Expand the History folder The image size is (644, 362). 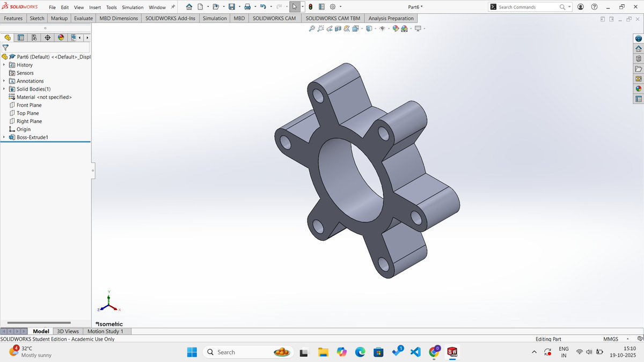coord(4,65)
